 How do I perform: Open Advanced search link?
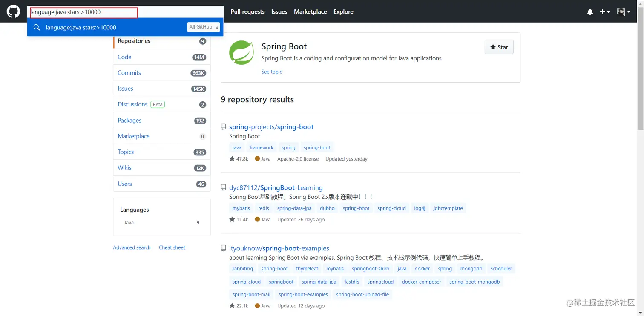132,247
